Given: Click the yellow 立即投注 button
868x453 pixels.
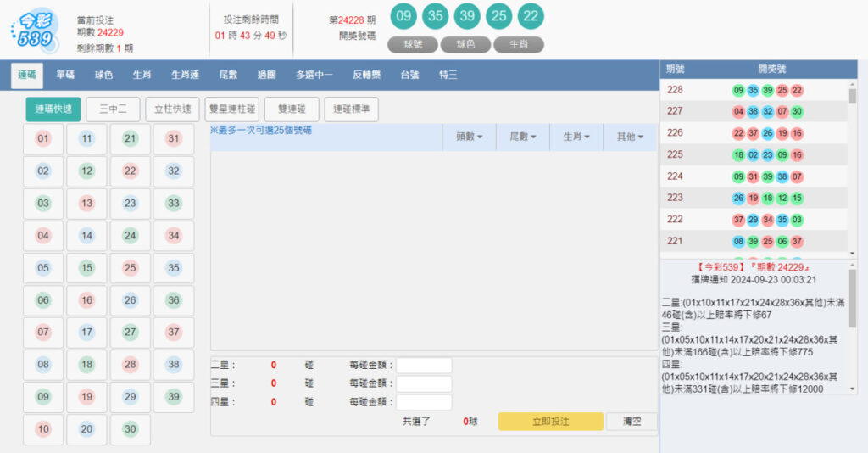Looking at the screenshot, I should pyautogui.click(x=550, y=422).
